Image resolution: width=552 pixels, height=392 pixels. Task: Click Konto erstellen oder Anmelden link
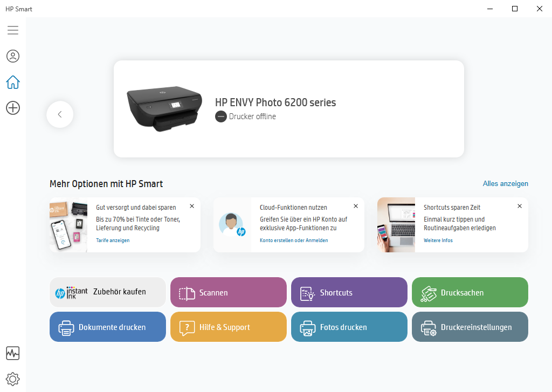[x=294, y=240]
